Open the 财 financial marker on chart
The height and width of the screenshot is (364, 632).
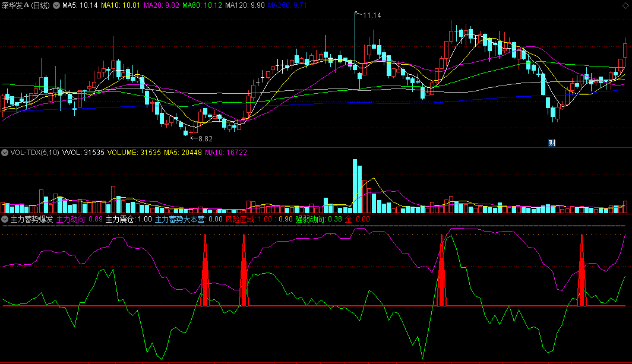(552, 143)
